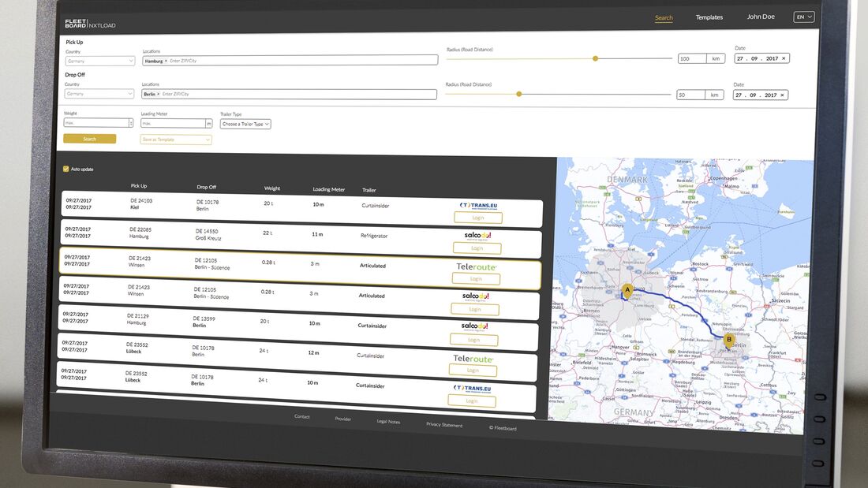Click Login in the Kiel to Berlin row

477,218
